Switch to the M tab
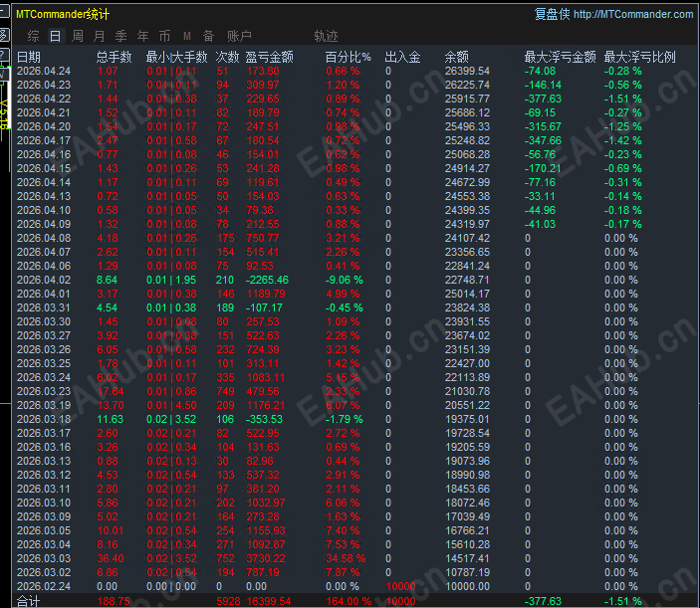 (x=187, y=36)
